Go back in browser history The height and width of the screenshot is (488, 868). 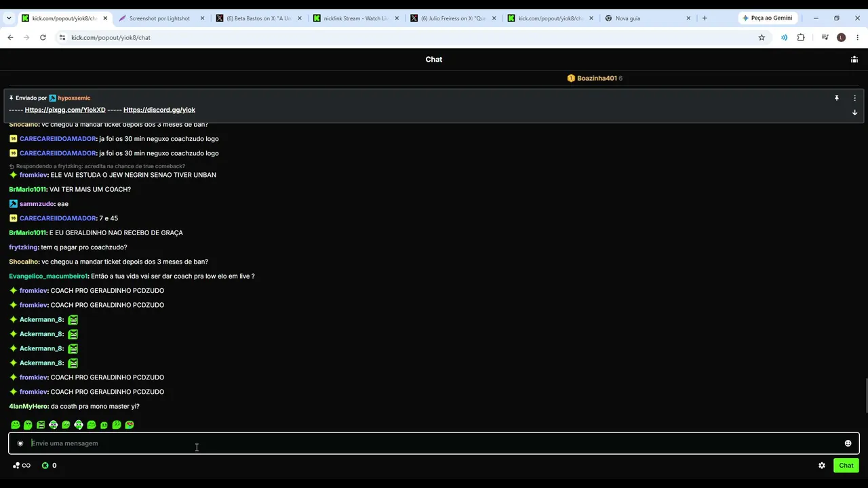pos(10,37)
